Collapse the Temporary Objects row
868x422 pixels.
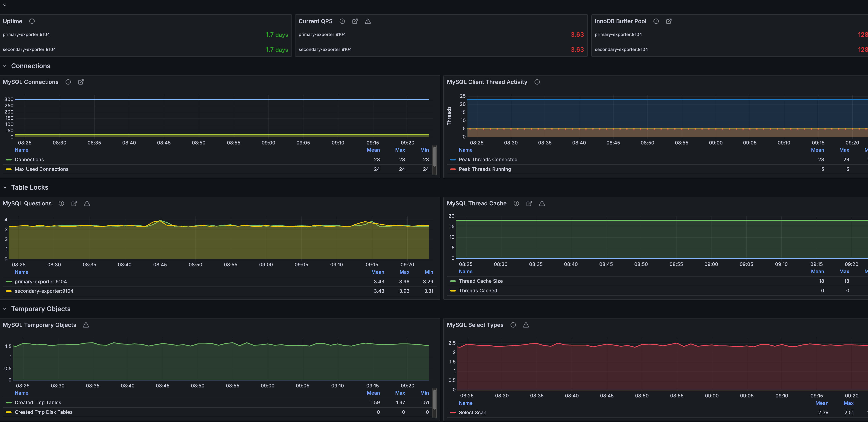tap(5, 309)
